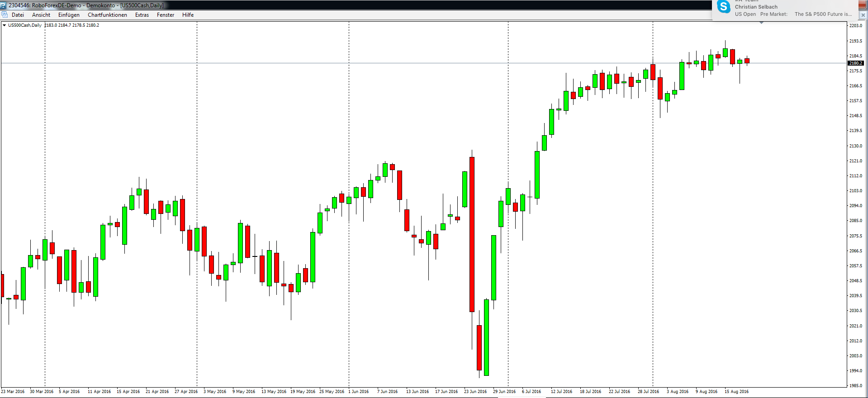Click the 15 Aug 2016 date label
The height and width of the screenshot is (398, 868).
(x=737, y=392)
